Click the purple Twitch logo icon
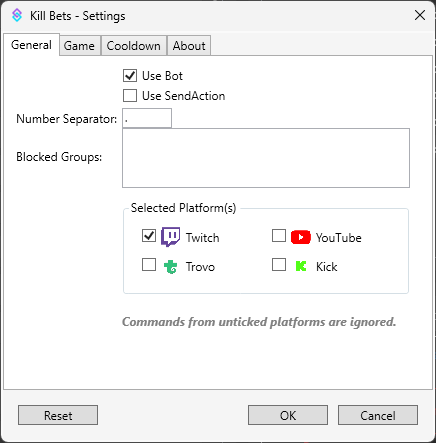 [x=170, y=237]
